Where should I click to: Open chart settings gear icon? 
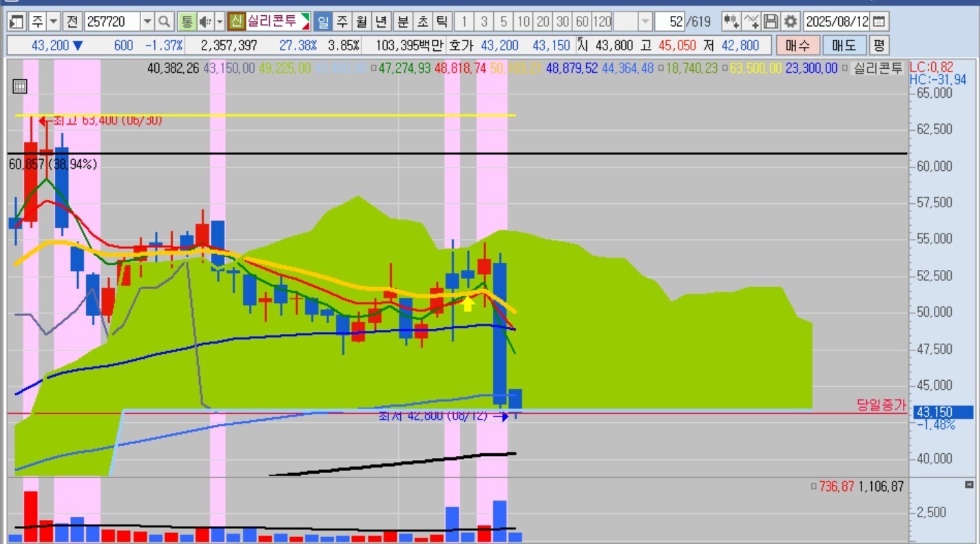pyautogui.click(x=791, y=21)
